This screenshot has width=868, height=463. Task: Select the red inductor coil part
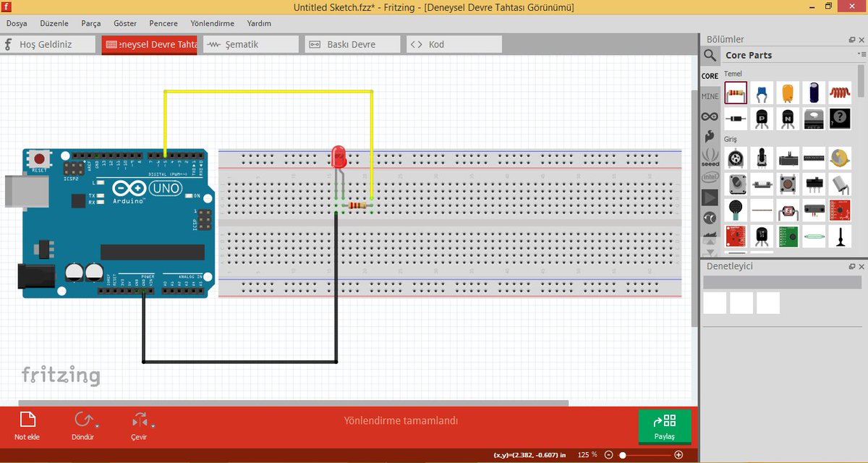840,93
